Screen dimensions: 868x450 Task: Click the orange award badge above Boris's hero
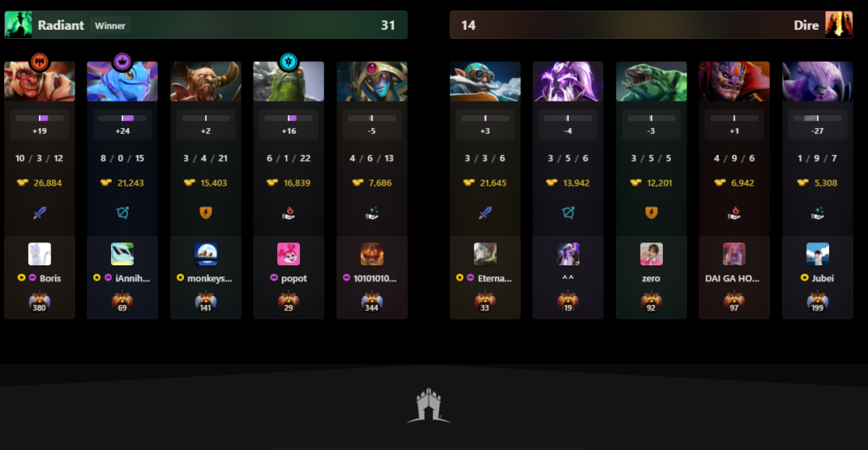(39, 61)
